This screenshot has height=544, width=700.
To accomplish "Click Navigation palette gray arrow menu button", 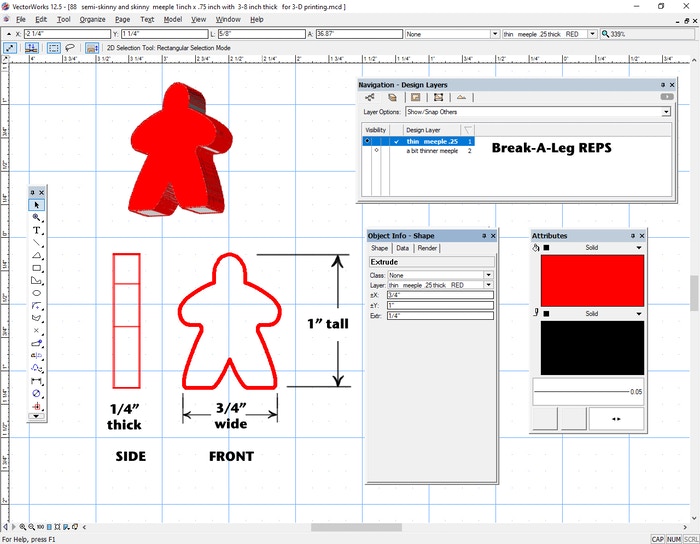I will 667,97.
